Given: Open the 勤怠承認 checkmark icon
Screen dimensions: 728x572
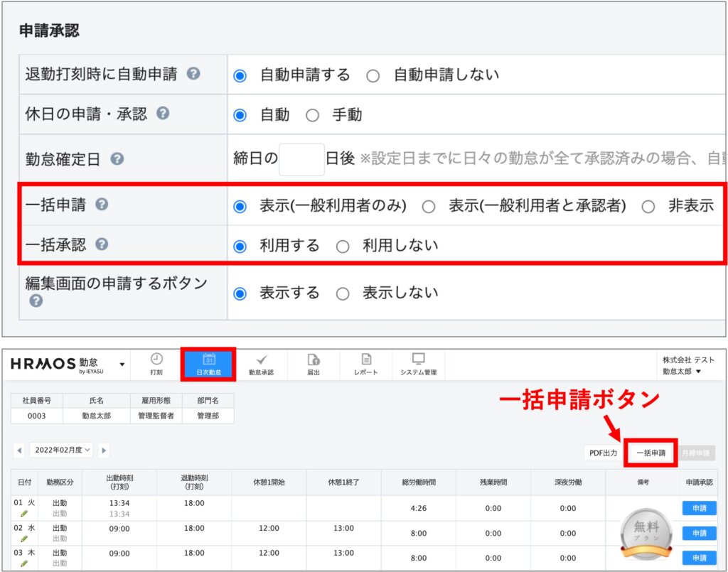Looking at the screenshot, I should (261, 360).
